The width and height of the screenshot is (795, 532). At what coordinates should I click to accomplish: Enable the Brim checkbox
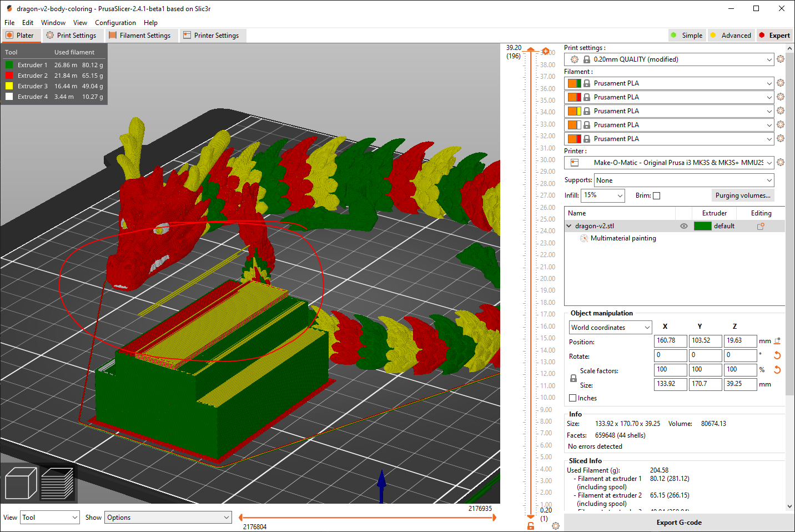pos(656,195)
